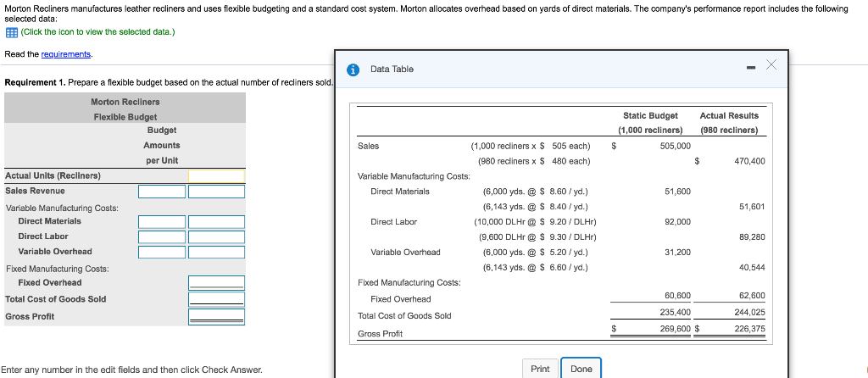868x378 pixels.
Task: Click '(6,143 yds. @ $ 8.40 / yd.)' text
Action: (x=536, y=207)
